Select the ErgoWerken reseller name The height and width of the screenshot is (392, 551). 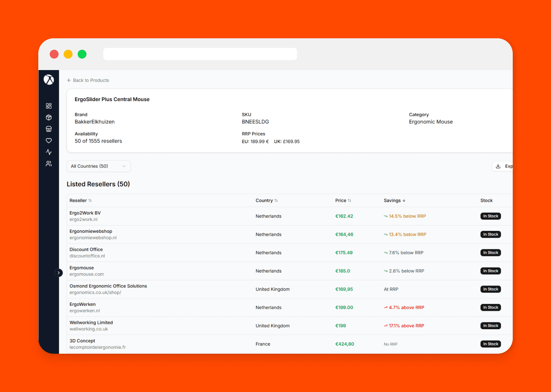[83, 304]
